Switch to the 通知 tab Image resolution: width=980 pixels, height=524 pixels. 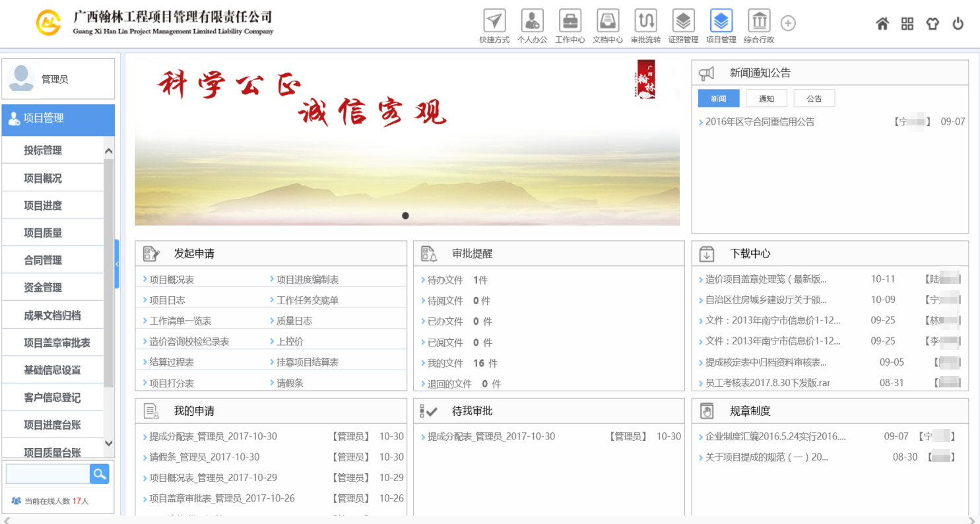tap(766, 98)
